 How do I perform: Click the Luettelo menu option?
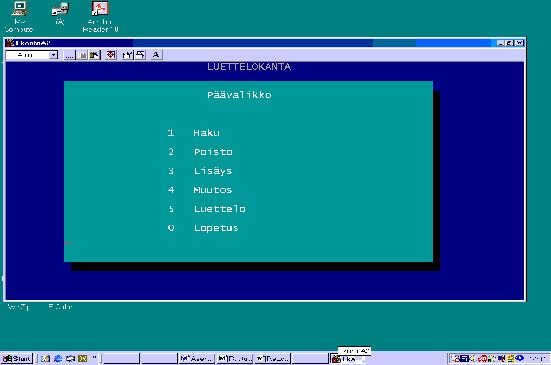[x=220, y=209]
